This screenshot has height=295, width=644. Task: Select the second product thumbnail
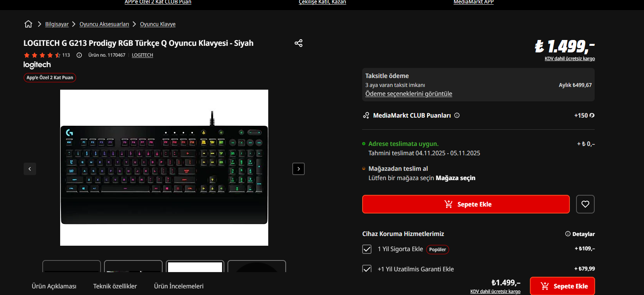click(133, 266)
